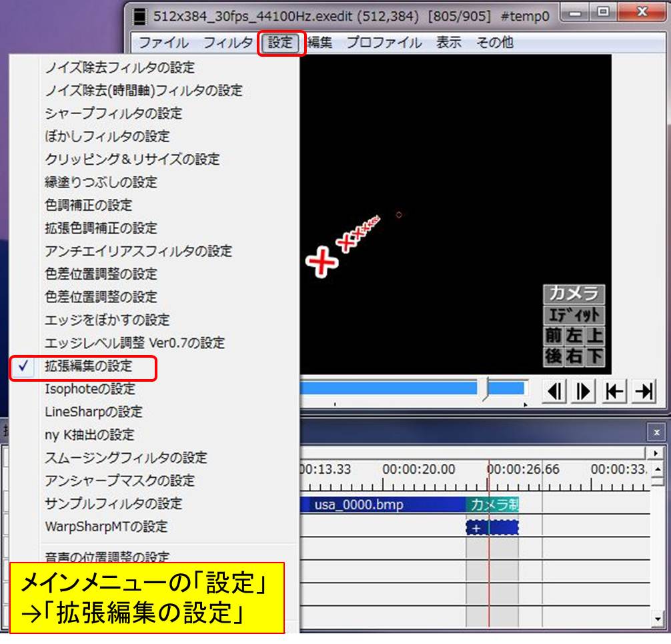
Task: Click the エディット view button in preview
Action: [574, 315]
